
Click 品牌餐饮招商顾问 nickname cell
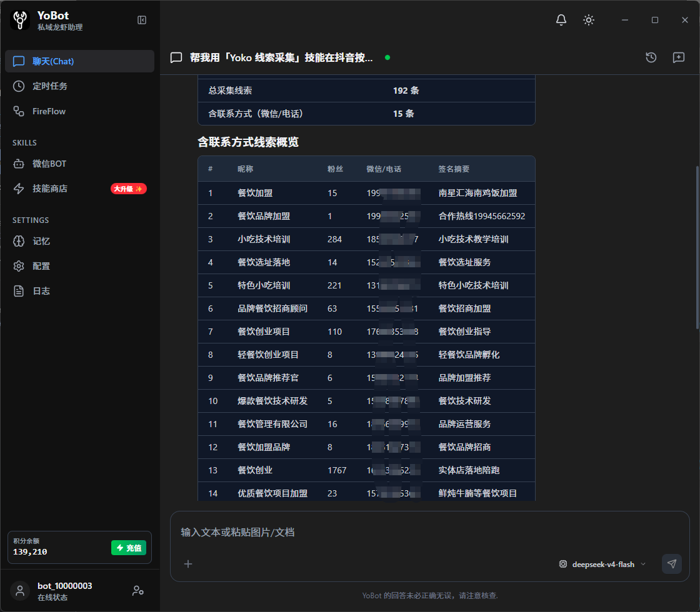pyautogui.click(x=272, y=308)
